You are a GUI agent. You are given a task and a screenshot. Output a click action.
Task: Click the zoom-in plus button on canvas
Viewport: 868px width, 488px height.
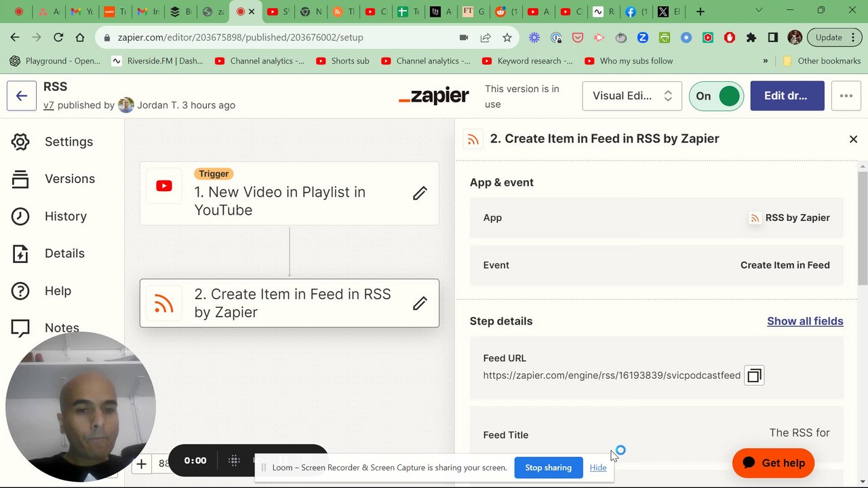coord(141,464)
